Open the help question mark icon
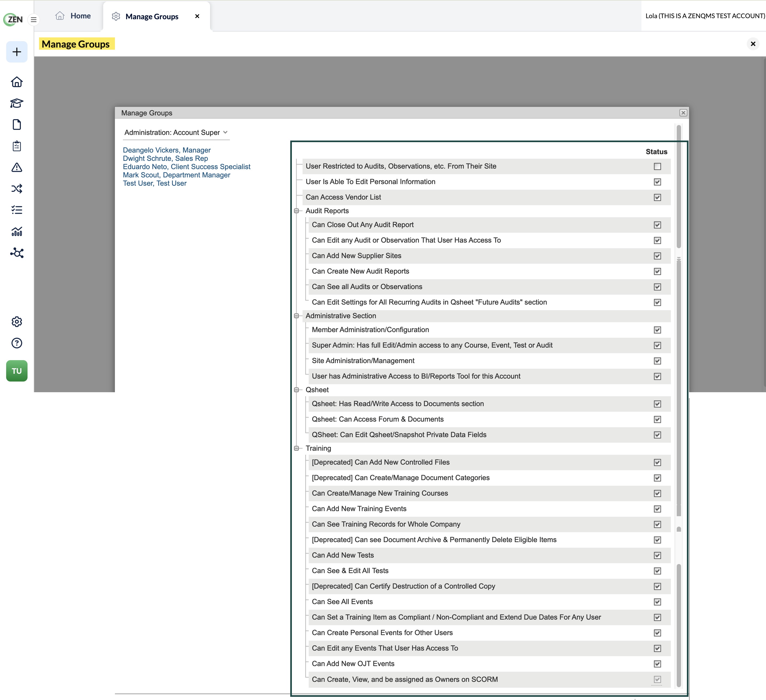 17,343
